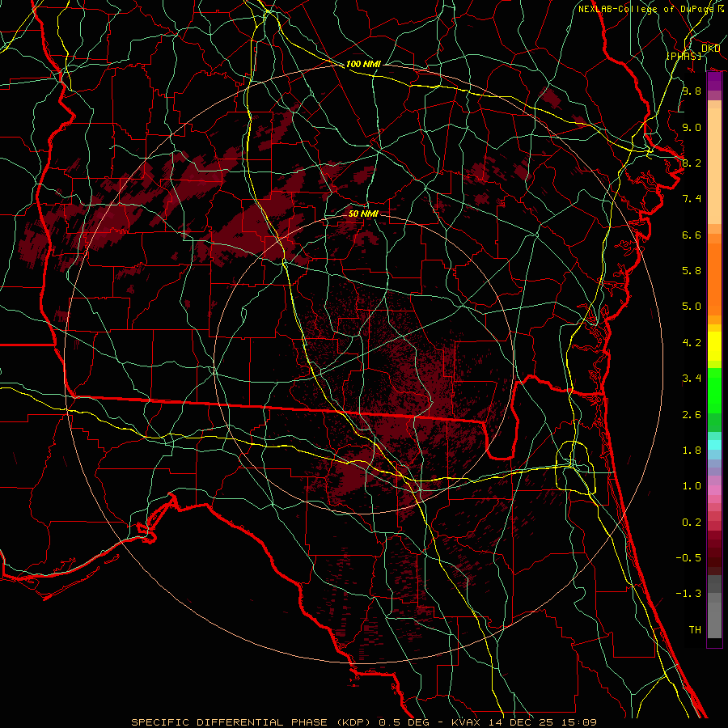This screenshot has width=728, height=728.
Task: Click the [PHAS] legend header label
Action: pos(684,55)
